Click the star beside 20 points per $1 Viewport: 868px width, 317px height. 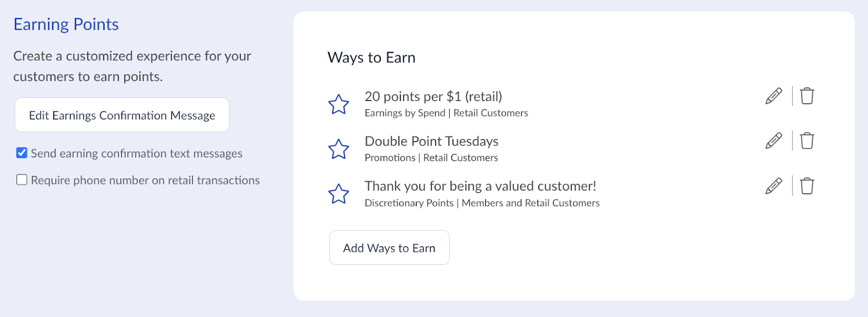click(x=339, y=104)
